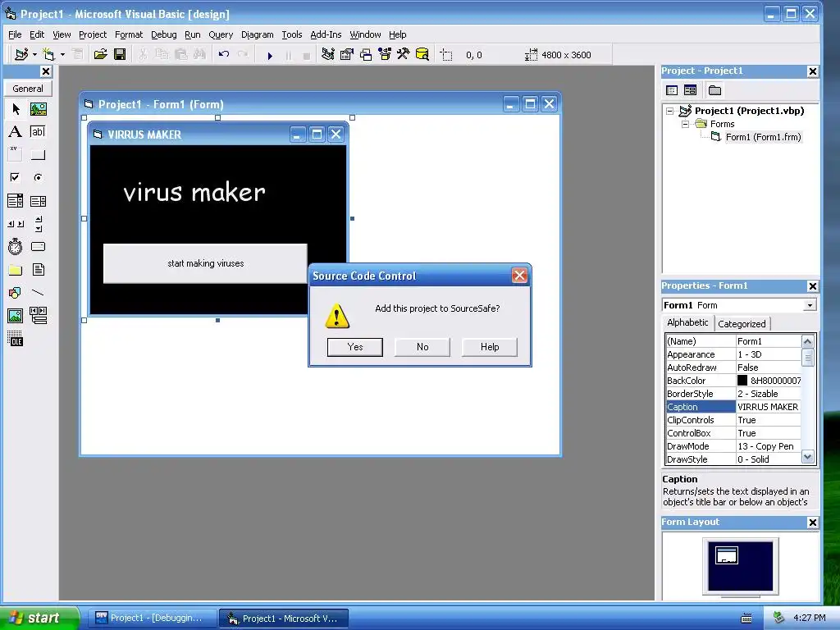The height and width of the screenshot is (630, 840).
Task: Collapse the Project1 (Project1.vbp) tree node
Action: click(669, 112)
